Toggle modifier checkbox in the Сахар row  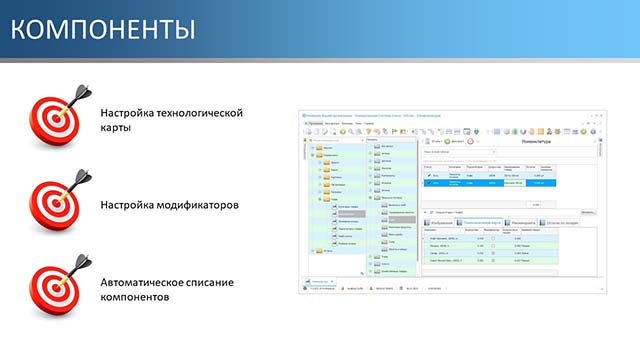pyautogui.click(x=493, y=253)
